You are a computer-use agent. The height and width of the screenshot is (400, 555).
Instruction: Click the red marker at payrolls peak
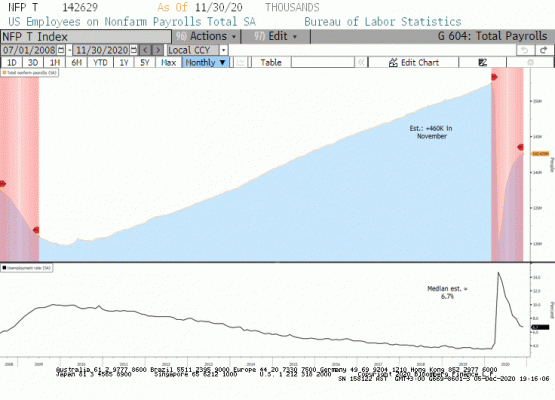[x=494, y=77]
